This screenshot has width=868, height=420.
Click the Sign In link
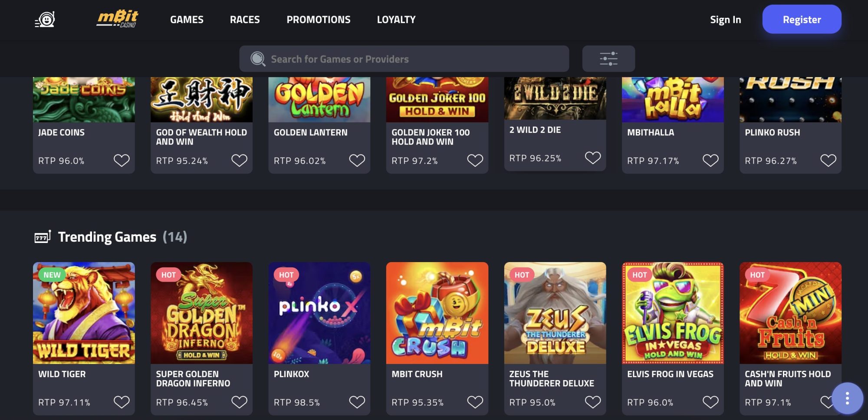(725, 19)
